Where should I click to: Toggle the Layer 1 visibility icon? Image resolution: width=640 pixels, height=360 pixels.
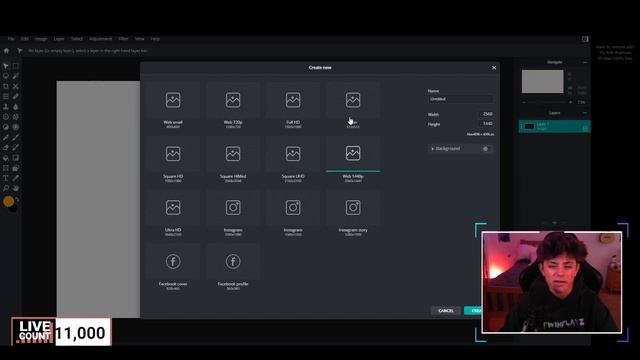(585, 129)
